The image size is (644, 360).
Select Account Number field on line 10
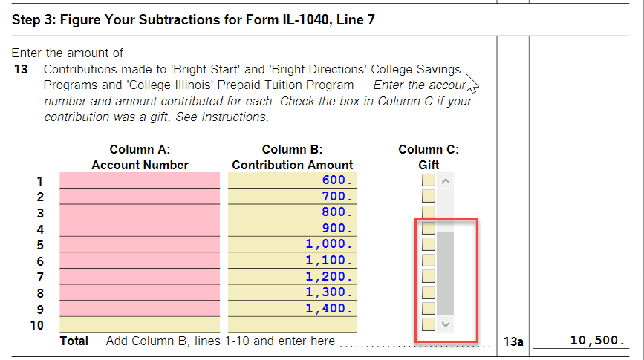pyautogui.click(x=140, y=325)
